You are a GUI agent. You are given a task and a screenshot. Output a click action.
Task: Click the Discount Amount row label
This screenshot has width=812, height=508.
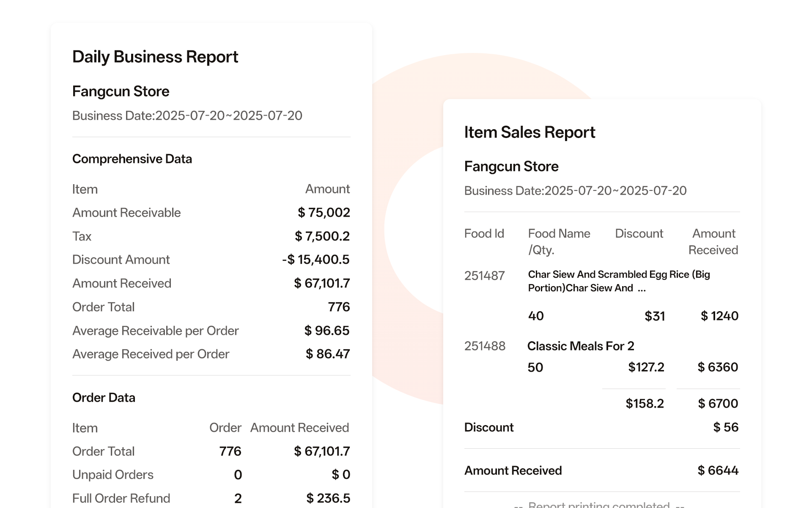tap(121, 260)
